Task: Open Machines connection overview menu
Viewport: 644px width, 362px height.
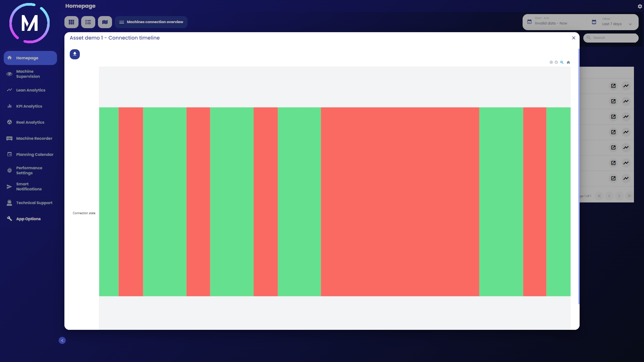Action: [151, 22]
